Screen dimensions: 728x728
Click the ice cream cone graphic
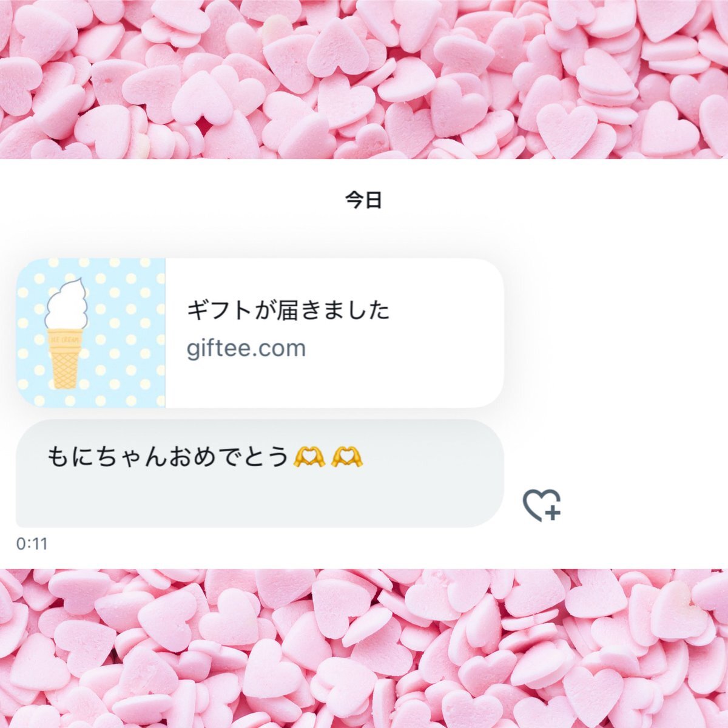(x=65, y=358)
